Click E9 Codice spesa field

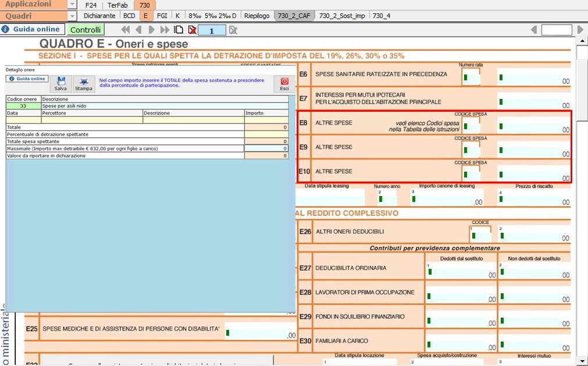point(471,150)
